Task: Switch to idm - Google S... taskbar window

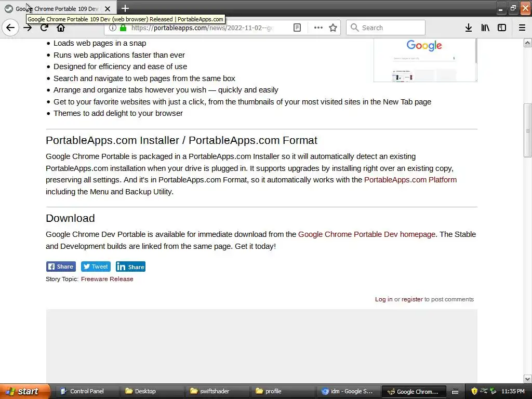Action: pyautogui.click(x=348, y=391)
